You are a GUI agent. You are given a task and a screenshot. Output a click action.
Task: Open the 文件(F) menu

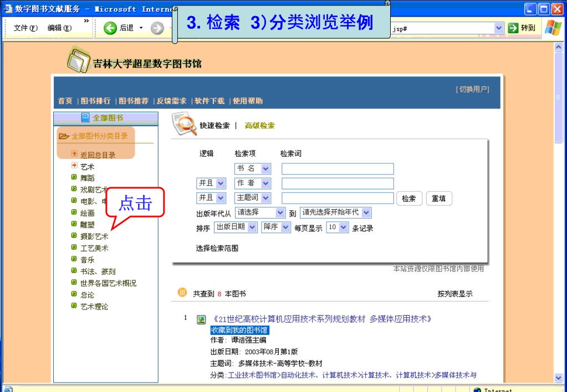[x=25, y=28]
